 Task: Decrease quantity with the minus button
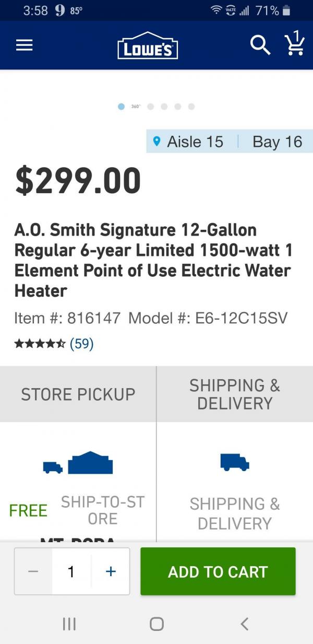click(33, 571)
